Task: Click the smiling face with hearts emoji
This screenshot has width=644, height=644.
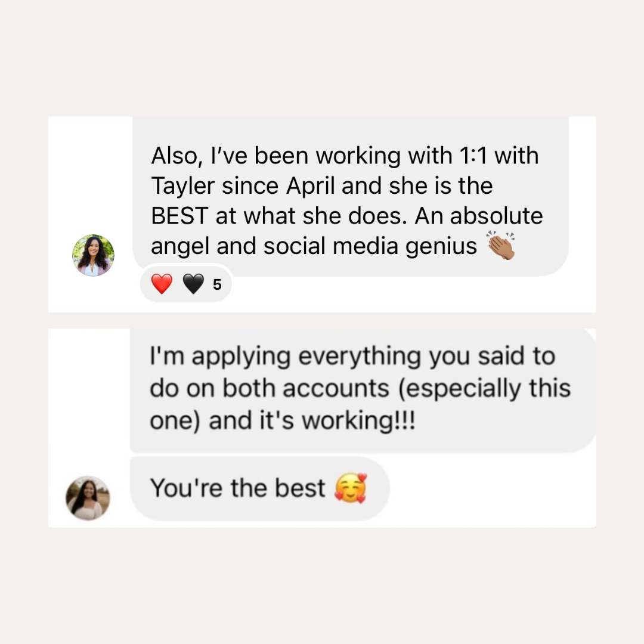Action: pos(351,488)
